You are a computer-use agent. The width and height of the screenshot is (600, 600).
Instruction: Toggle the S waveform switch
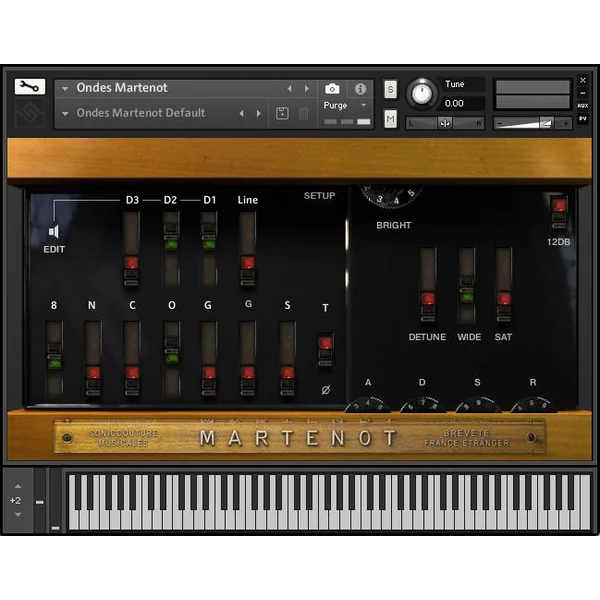coord(287,358)
